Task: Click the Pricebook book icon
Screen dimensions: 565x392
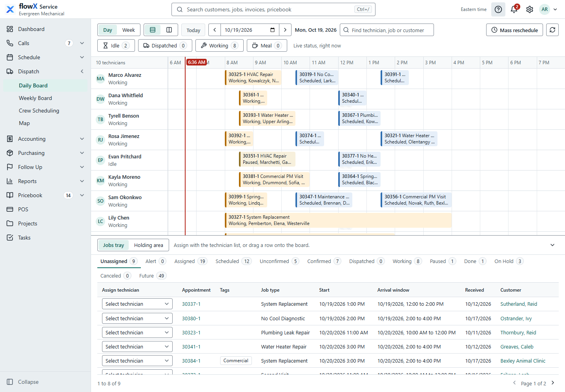Action: [x=10, y=195]
